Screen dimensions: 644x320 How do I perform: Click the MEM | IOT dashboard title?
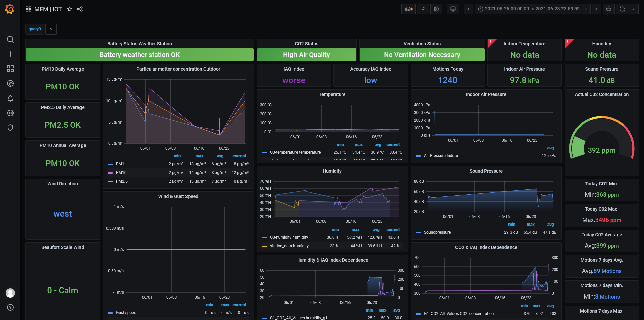[48, 9]
